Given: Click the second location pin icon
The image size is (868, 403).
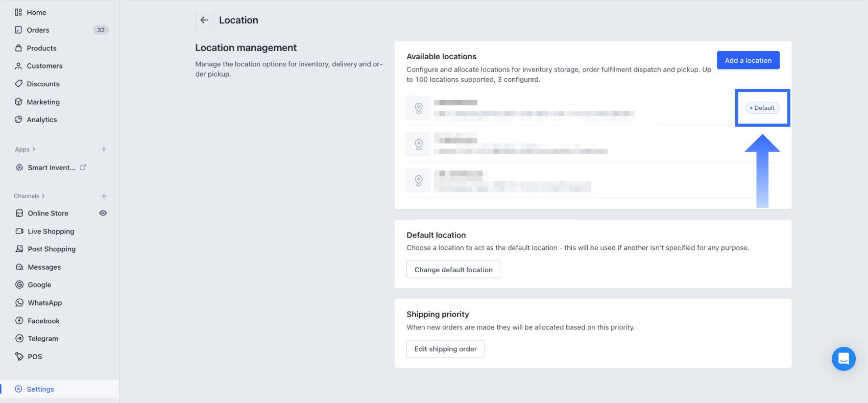Looking at the screenshot, I should click(x=418, y=145).
